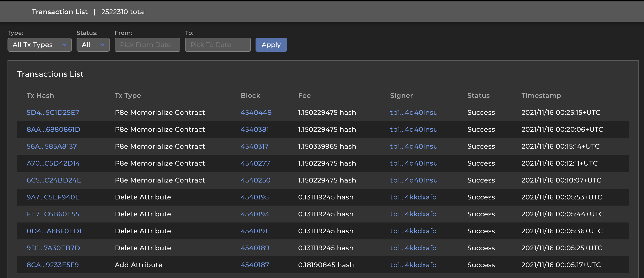Open the Pick From Date selector
Screen dimensions: 644x278
(x=147, y=44)
